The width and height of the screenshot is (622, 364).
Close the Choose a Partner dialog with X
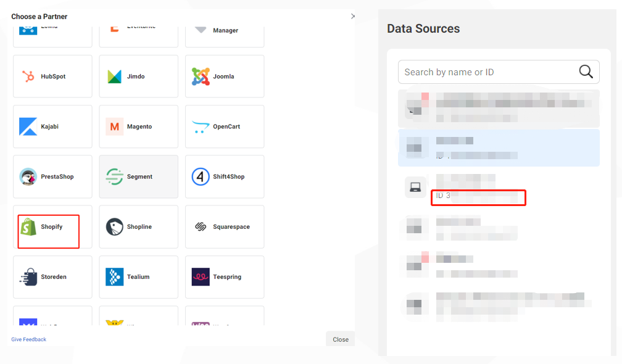tap(353, 16)
